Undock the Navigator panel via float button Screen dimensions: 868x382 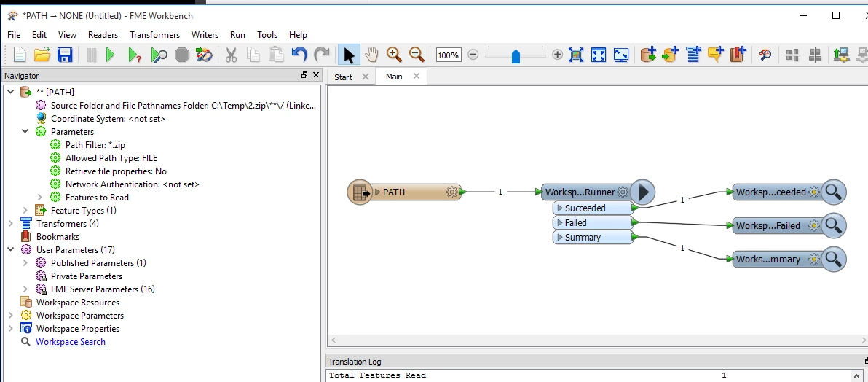(304, 75)
